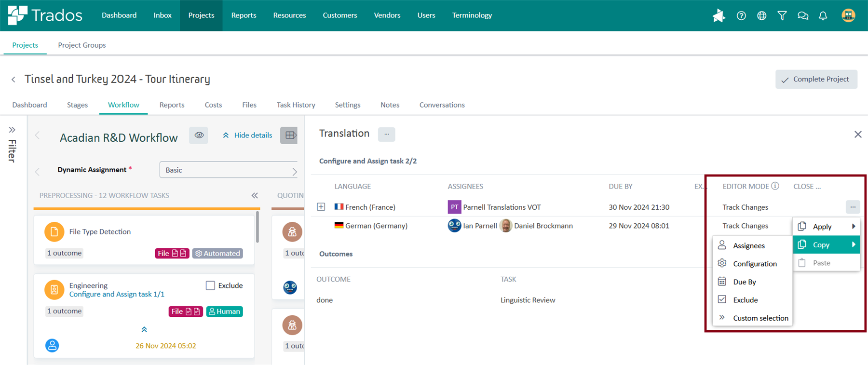Open the French row more-options button
Image resolution: width=868 pixels, height=365 pixels.
pyautogui.click(x=853, y=207)
